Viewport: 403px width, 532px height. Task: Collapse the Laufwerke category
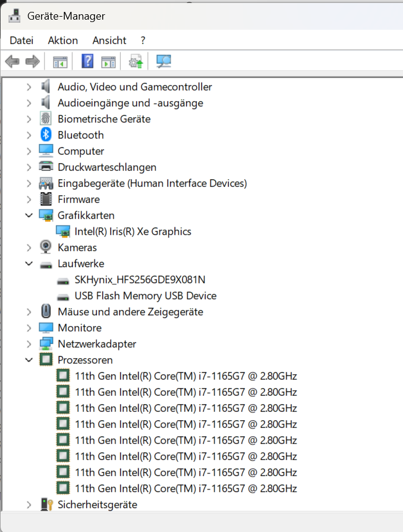pyautogui.click(x=29, y=264)
